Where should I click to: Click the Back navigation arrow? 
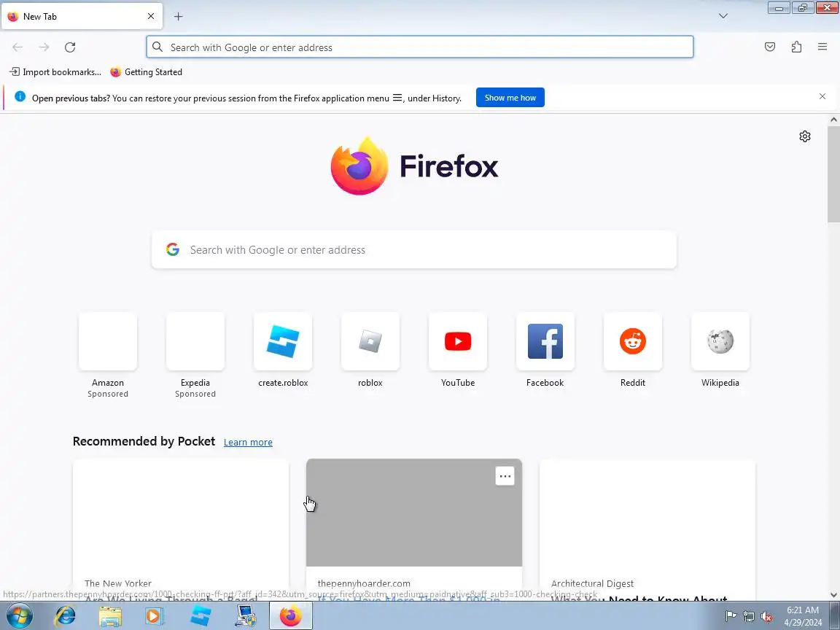click(17, 47)
